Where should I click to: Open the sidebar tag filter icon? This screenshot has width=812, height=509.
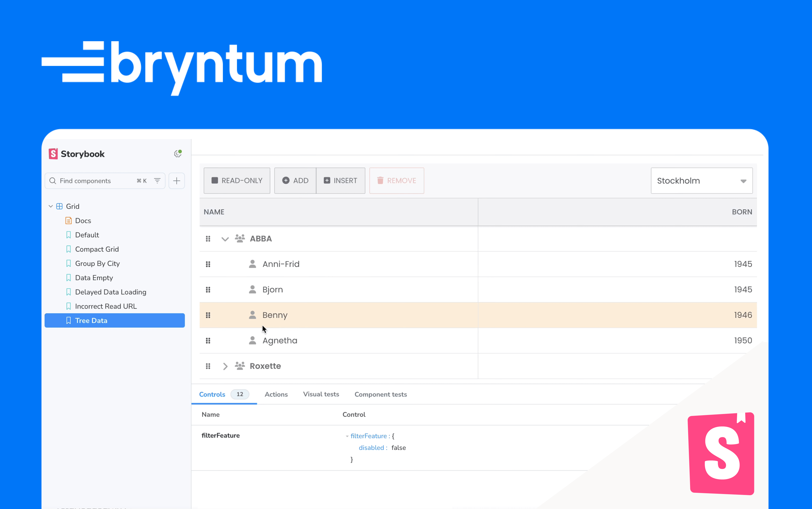pyautogui.click(x=157, y=181)
